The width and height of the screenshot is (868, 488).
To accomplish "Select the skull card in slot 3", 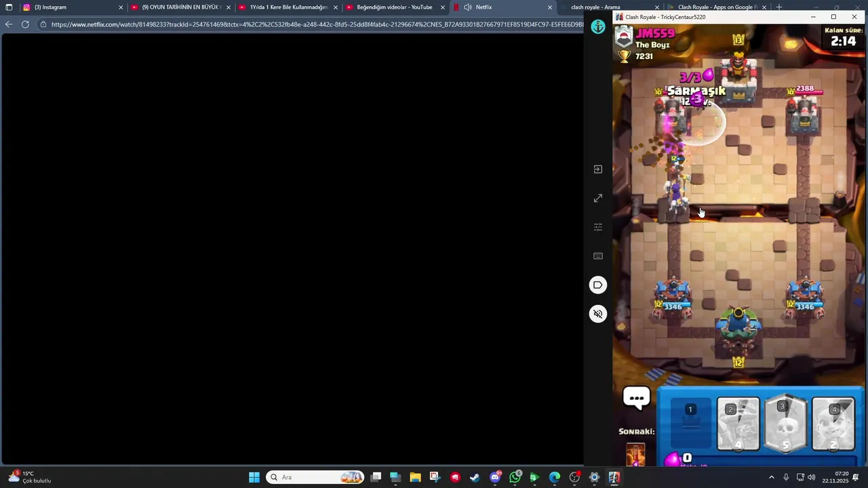I will coord(786,424).
